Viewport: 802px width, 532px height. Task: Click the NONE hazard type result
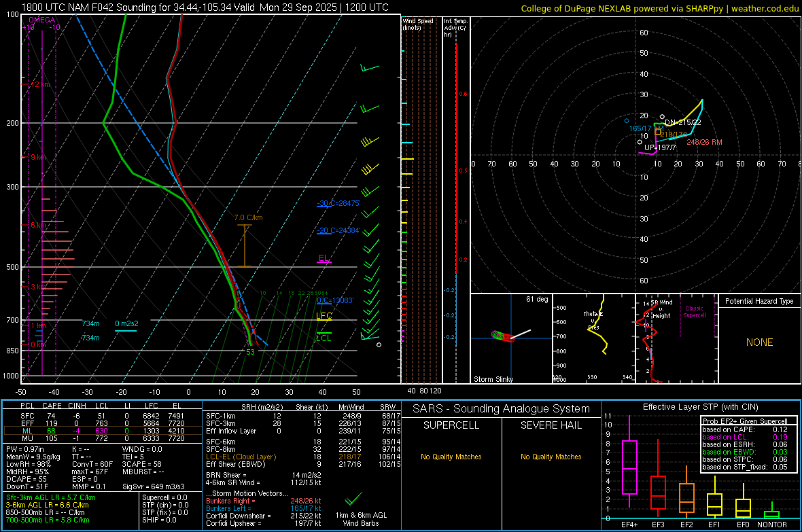(x=759, y=342)
